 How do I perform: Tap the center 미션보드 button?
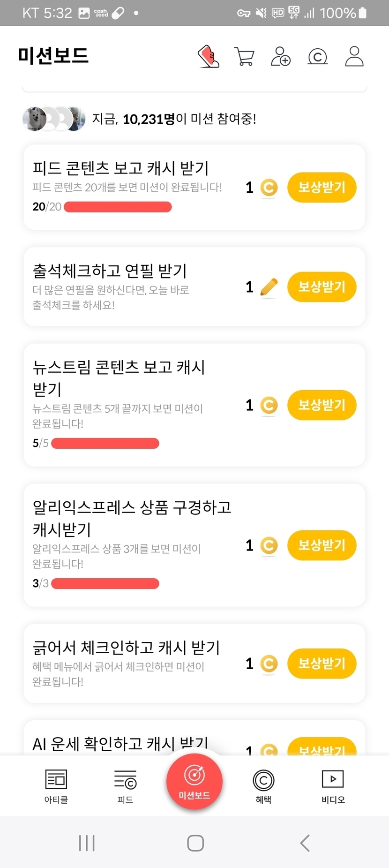194,782
